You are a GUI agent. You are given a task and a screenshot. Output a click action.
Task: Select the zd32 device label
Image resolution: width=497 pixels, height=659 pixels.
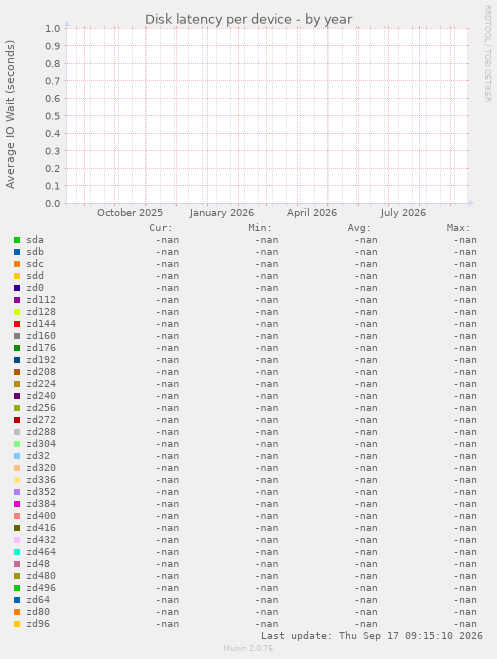pos(38,456)
